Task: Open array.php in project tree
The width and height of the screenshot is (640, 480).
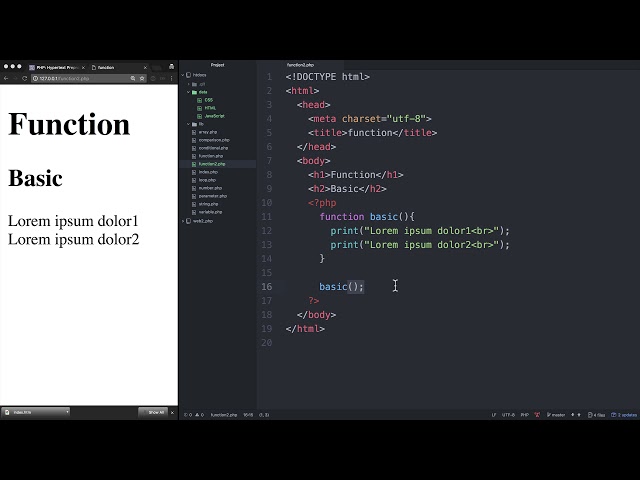Action: point(208,132)
